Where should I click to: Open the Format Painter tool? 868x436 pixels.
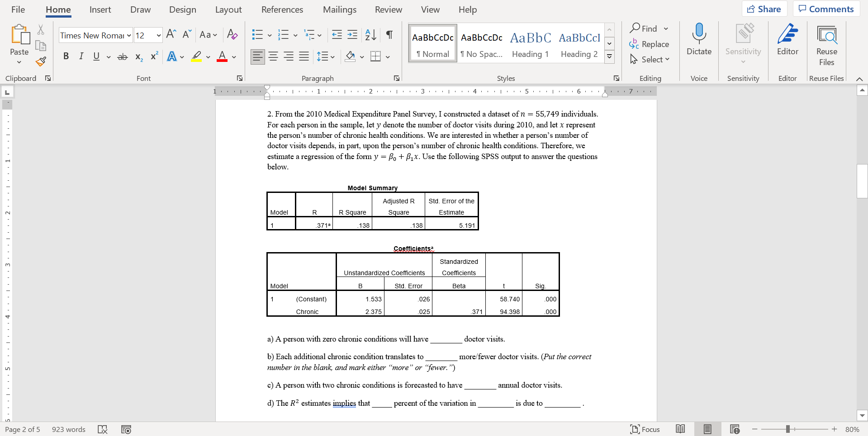coord(41,62)
